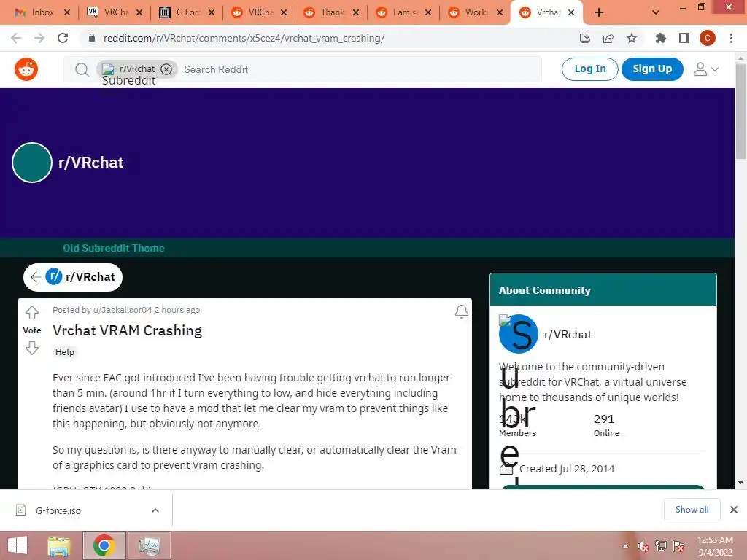Click the browser back arrow
The width and height of the screenshot is (747, 560).
pos(16,38)
